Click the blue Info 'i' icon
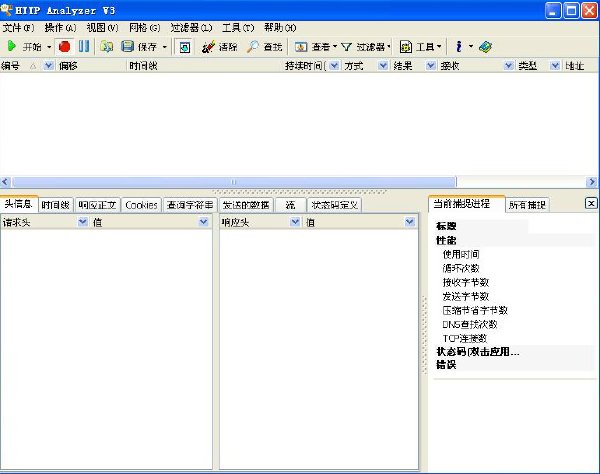Image resolution: width=600 pixels, height=474 pixels. [458, 47]
